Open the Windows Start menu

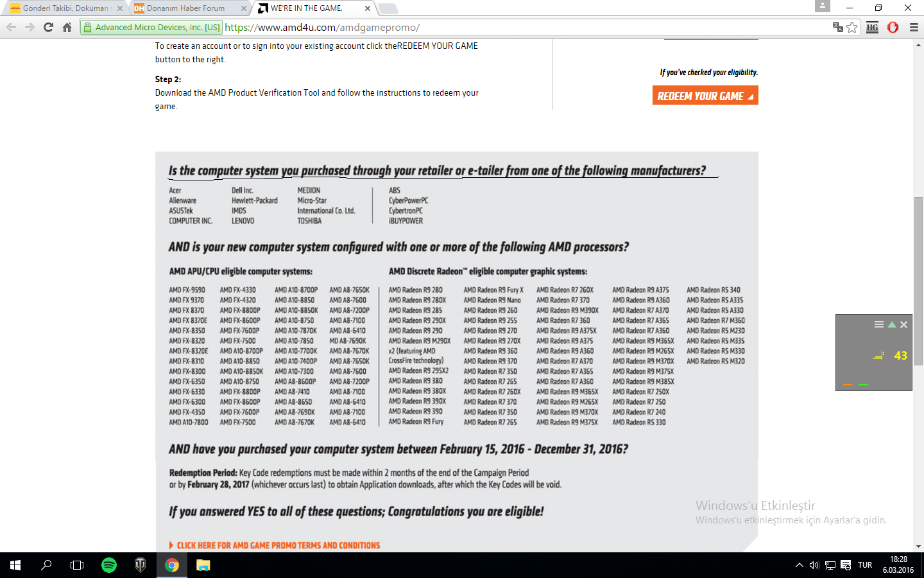pyautogui.click(x=15, y=565)
